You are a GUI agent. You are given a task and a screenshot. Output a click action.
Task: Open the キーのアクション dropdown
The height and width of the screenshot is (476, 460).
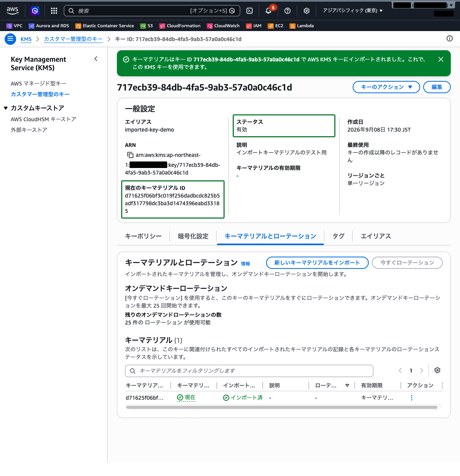(x=386, y=87)
